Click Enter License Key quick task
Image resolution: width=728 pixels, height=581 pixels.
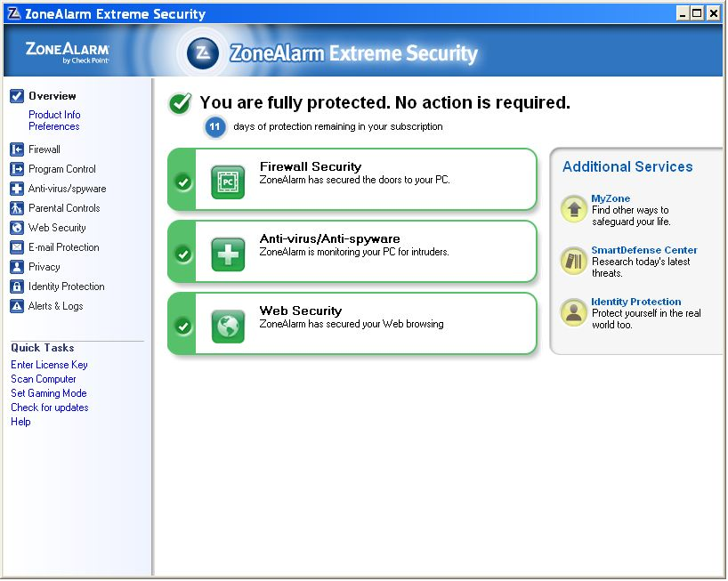coord(49,365)
